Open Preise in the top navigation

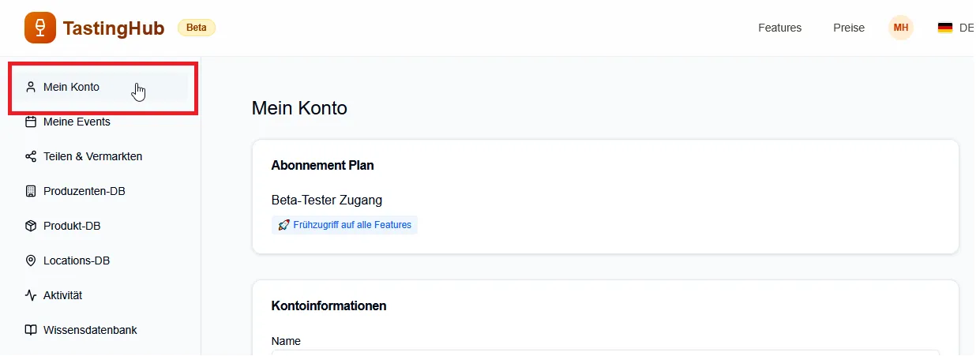coord(849,28)
